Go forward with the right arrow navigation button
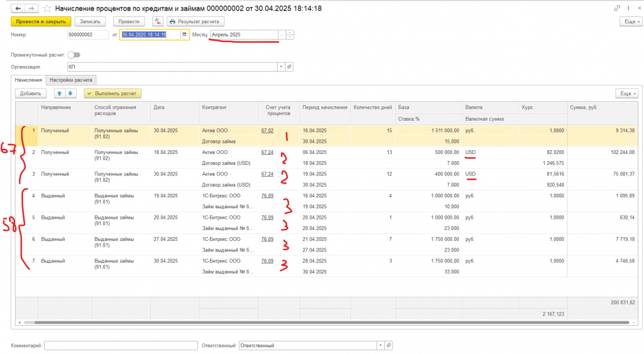Viewport: 644px width, 354px height. click(x=31, y=8)
